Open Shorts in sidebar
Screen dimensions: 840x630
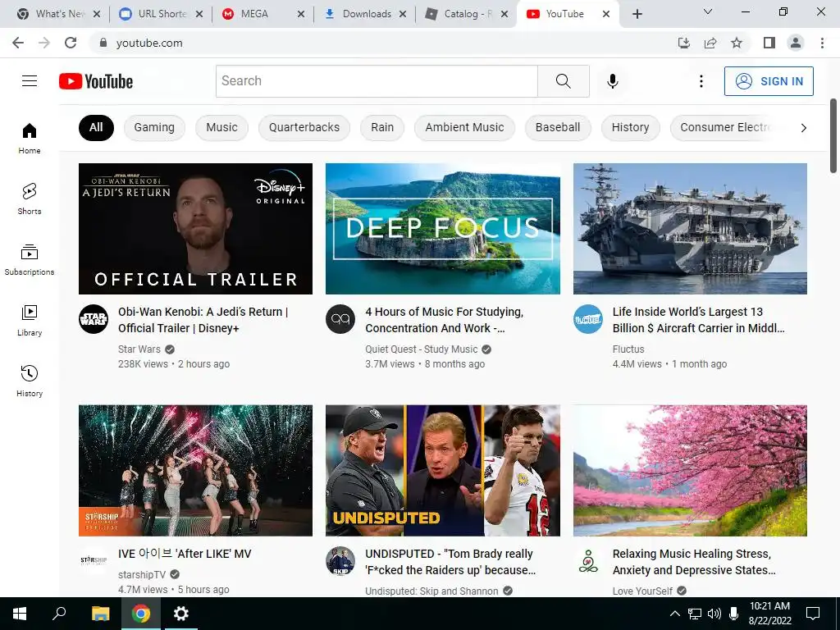tap(30, 199)
